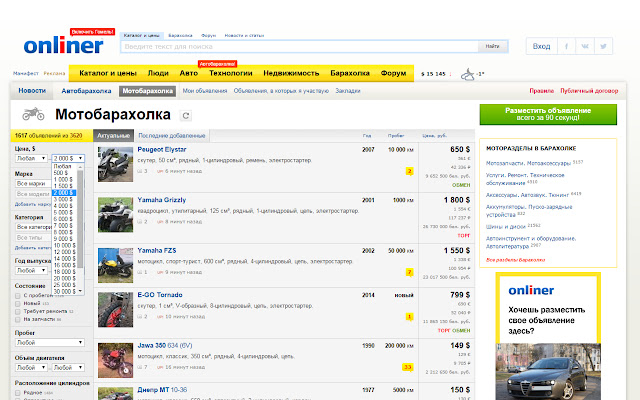Open the 'Пробег' mileage dropdown
The image size is (640, 400).
click(50, 342)
